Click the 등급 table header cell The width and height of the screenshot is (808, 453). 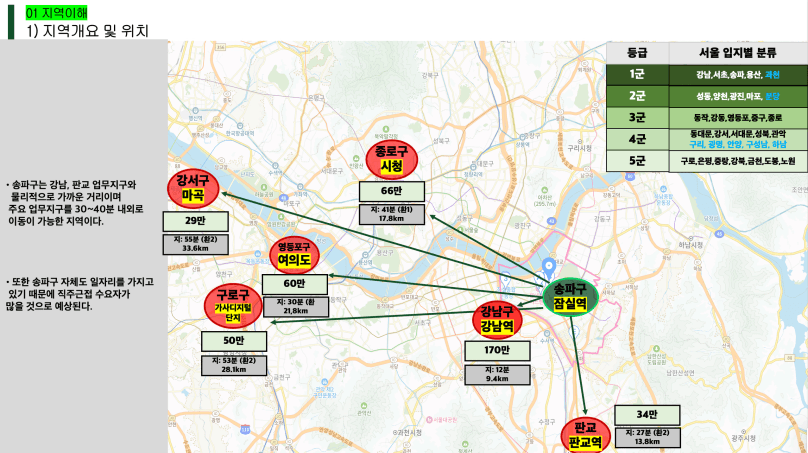(x=637, y=52)
